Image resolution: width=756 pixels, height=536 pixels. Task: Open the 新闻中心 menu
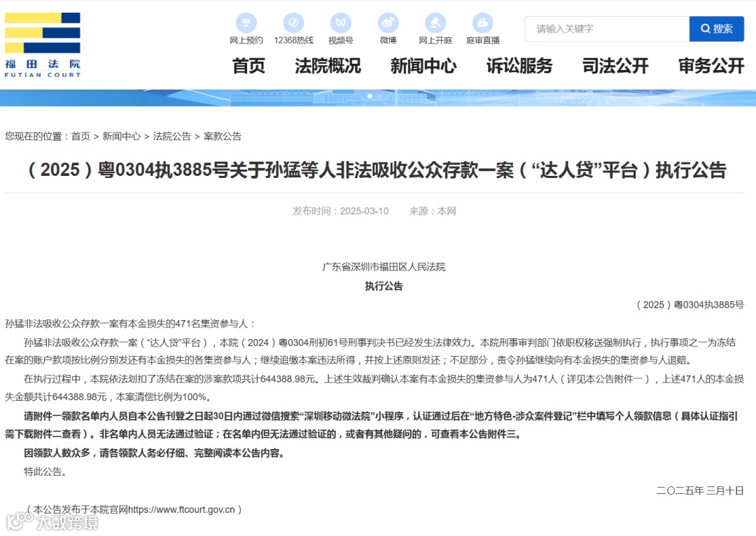(423, 66)
